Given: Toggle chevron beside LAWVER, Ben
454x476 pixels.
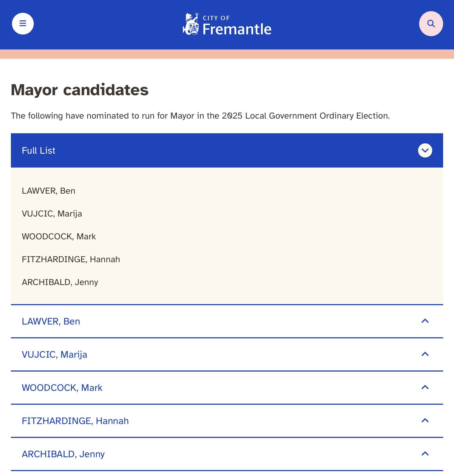Looking at the screenshot, I should coord(425,321).
